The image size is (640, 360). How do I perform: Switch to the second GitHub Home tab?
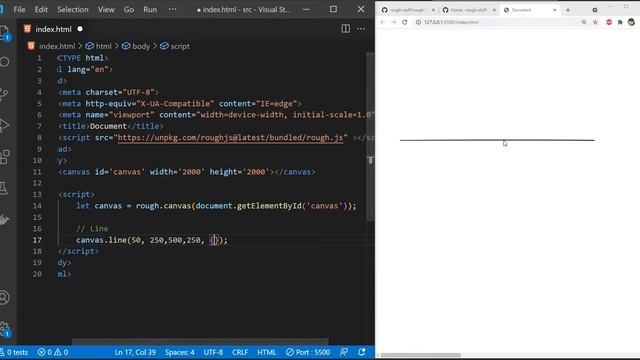(x=468, y=10)
